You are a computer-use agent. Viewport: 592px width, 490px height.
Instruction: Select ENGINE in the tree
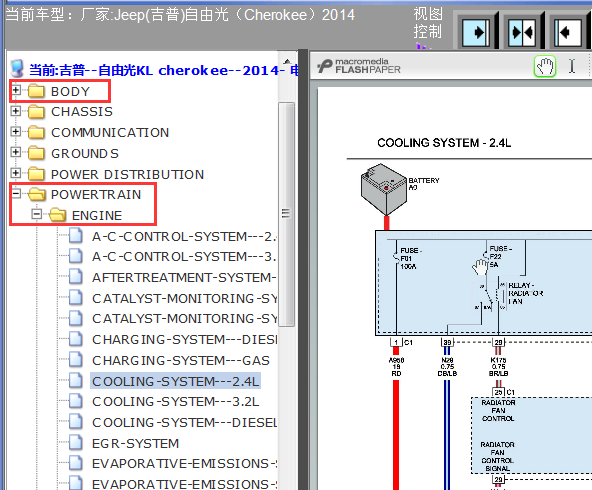point(97,216)
